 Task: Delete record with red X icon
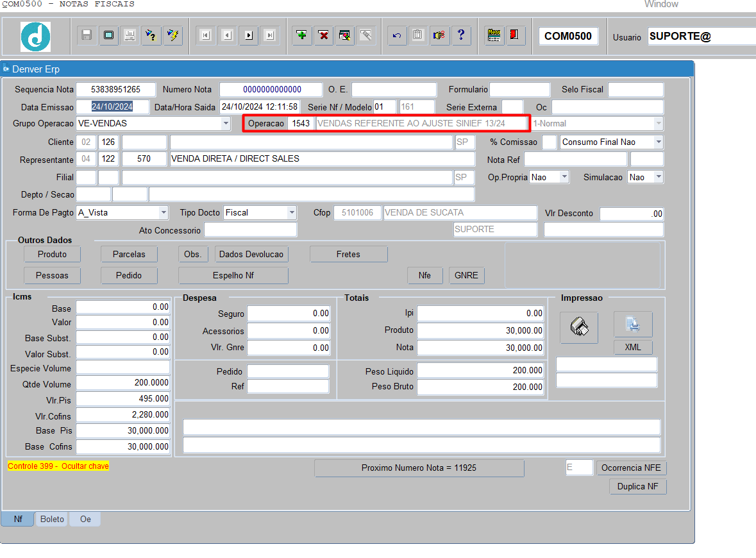[x=324, y=35]
